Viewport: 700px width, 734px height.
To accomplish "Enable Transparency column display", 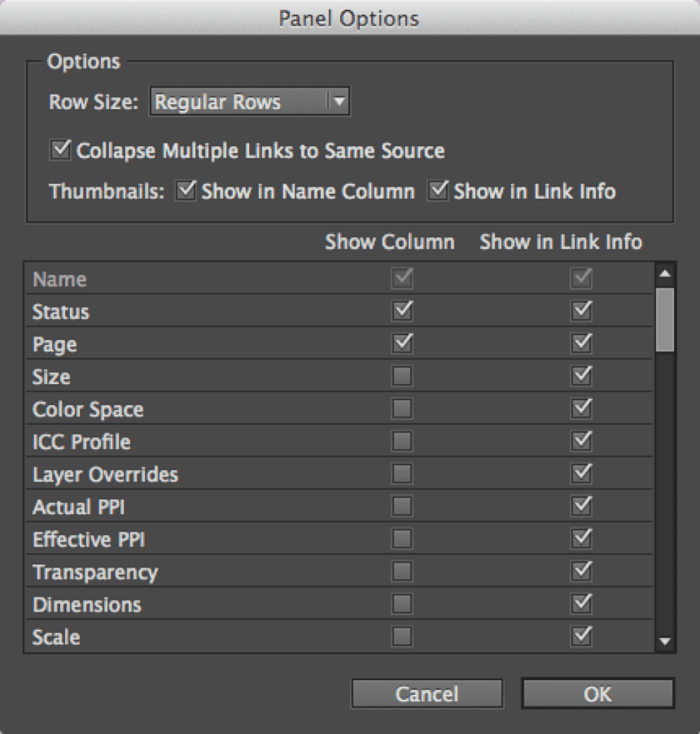I will tap(401, 571).
